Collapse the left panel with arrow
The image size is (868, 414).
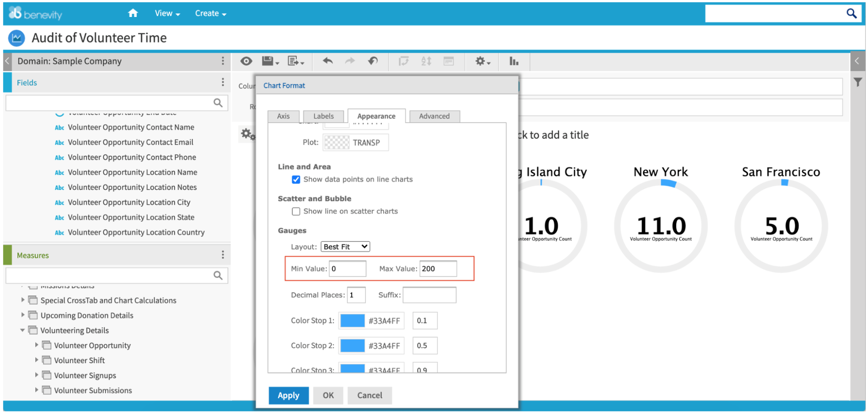(7, 61)
